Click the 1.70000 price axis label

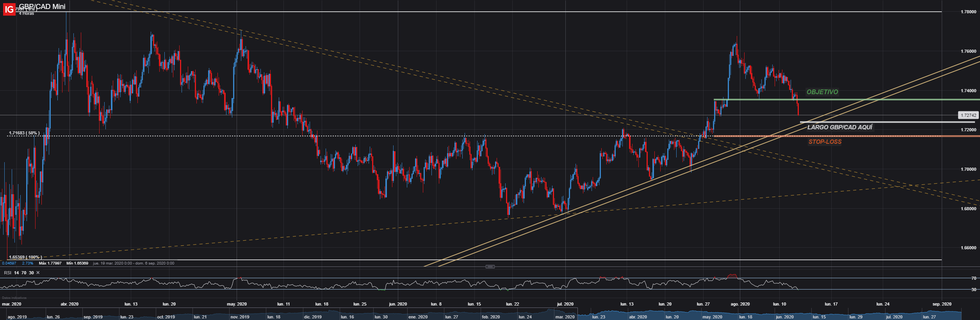point(968,169)
